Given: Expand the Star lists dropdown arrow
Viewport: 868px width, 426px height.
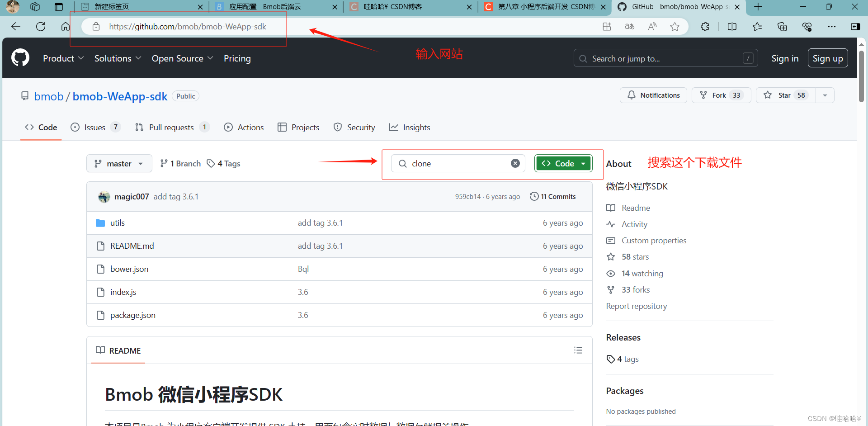Looking at the screenshot, I should coord(825,95).
